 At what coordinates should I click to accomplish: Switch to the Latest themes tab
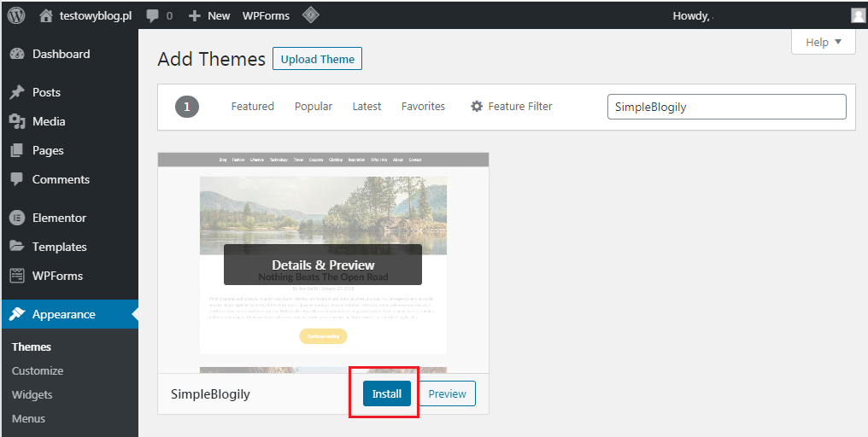pos(367,106)
